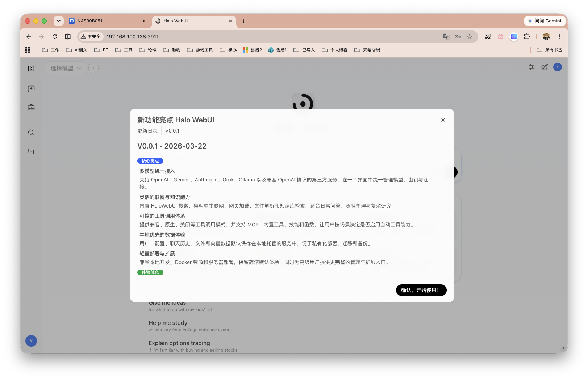Open the AI相关 bookmarks folder
This screenshot has height=380, width=588.
click(77, 50)
